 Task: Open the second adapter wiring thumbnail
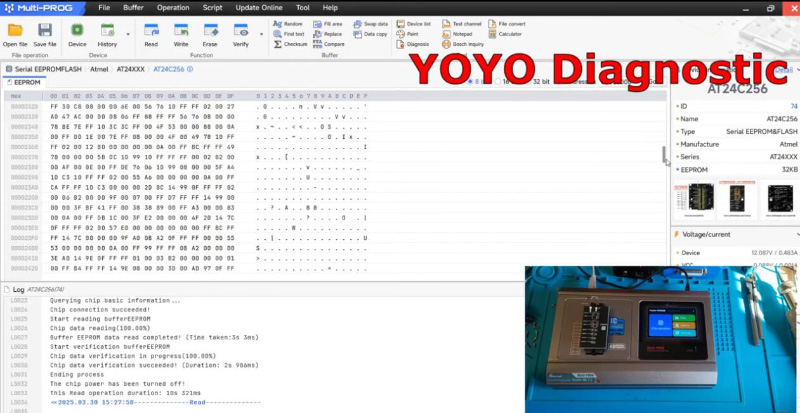737,198
